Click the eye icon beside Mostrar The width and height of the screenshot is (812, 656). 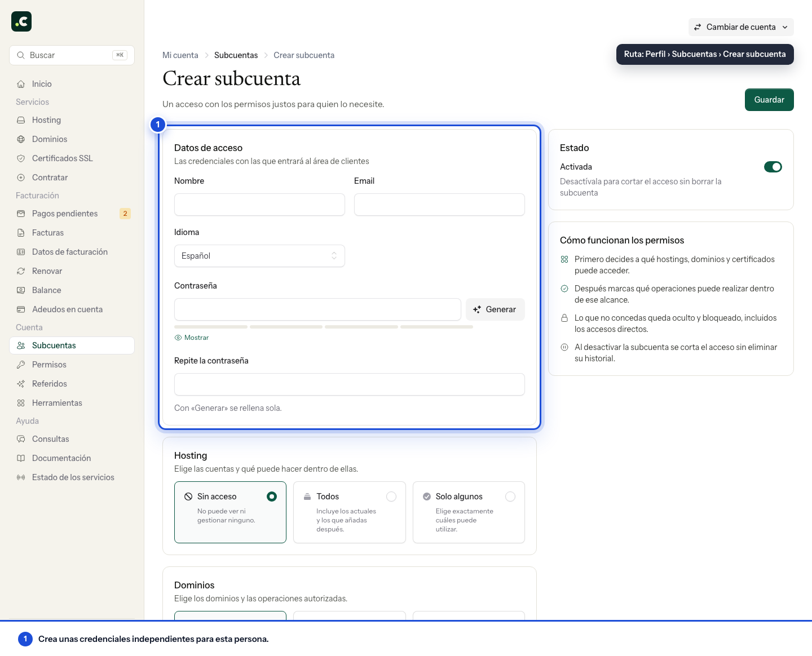[x=178, y=338]
